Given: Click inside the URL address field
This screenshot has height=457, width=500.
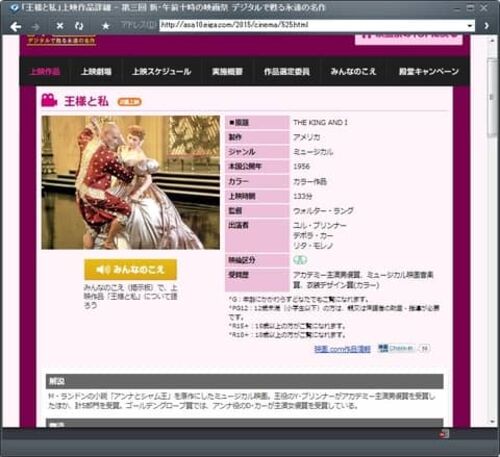Looking at the screenshot, I should pos(313,25).
